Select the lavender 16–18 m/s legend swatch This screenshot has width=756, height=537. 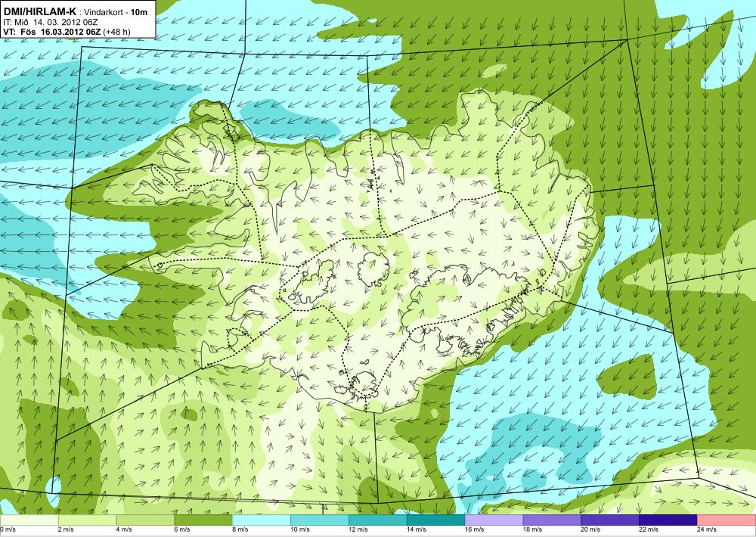(x=494, y=520)
